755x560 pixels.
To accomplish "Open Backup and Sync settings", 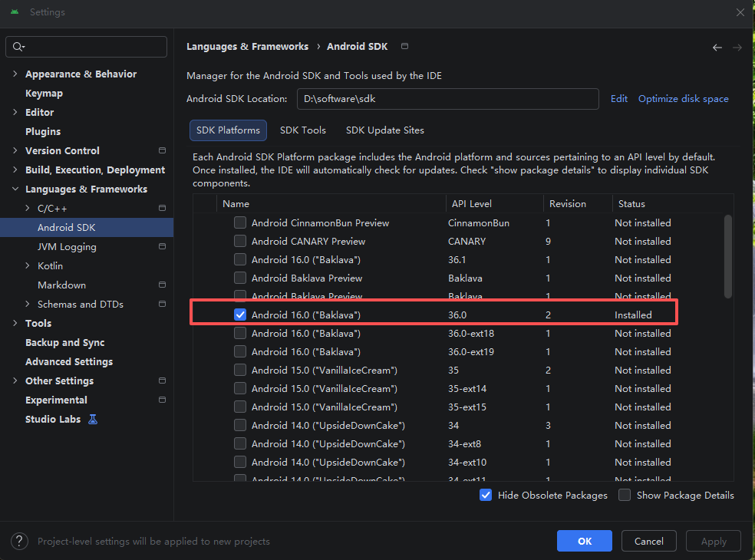I will [x=65, y=342].
